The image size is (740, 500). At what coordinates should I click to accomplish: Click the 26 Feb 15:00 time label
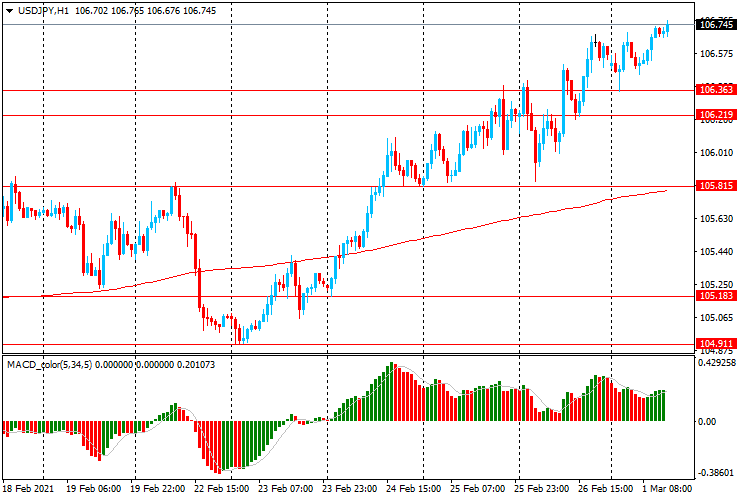point(606,488)
